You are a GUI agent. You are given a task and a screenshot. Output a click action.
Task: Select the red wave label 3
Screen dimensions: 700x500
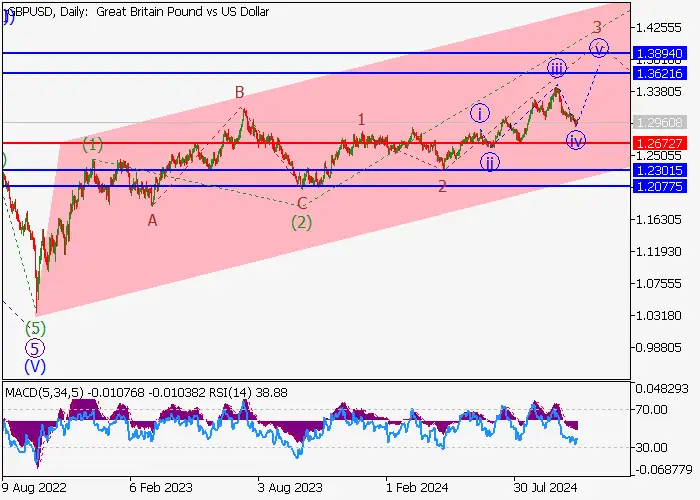(597, 27)
